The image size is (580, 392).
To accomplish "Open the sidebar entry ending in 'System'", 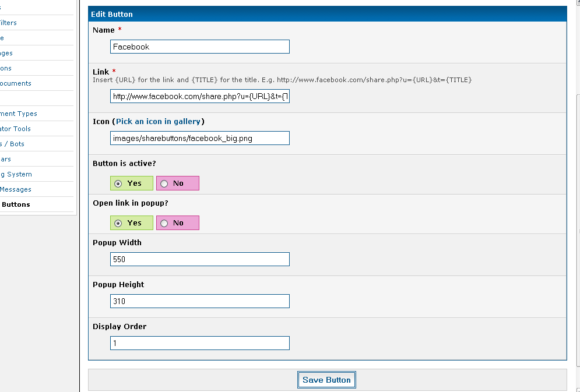I will coord(16,174).
